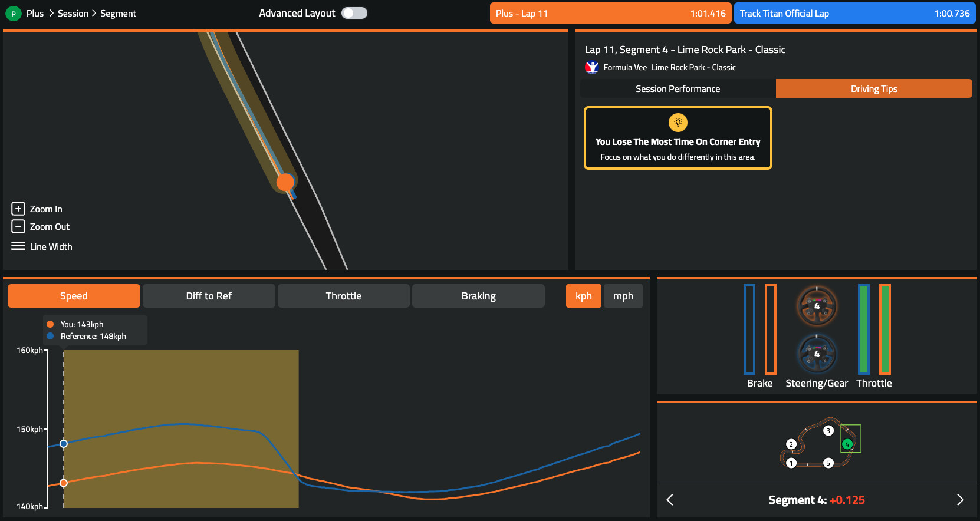Image resolution: width=980 pixels, height=521 pixels.
Task: Select kph speed units
Action: [x=584, y=296]
